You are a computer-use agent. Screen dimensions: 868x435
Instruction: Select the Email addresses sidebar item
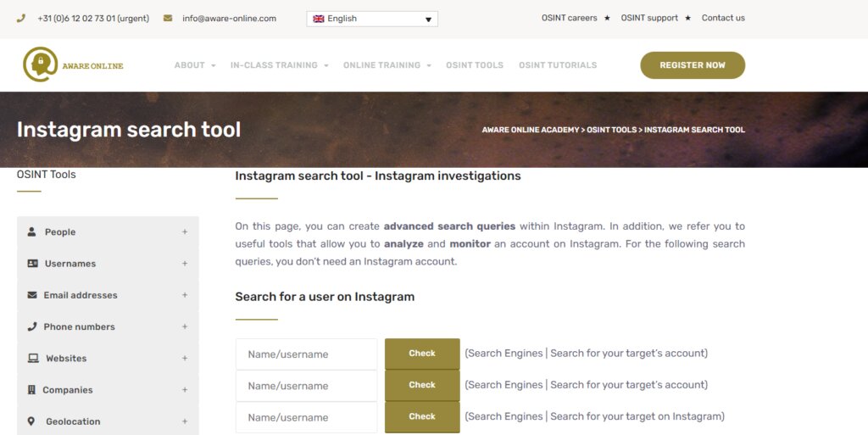(108, 295)
